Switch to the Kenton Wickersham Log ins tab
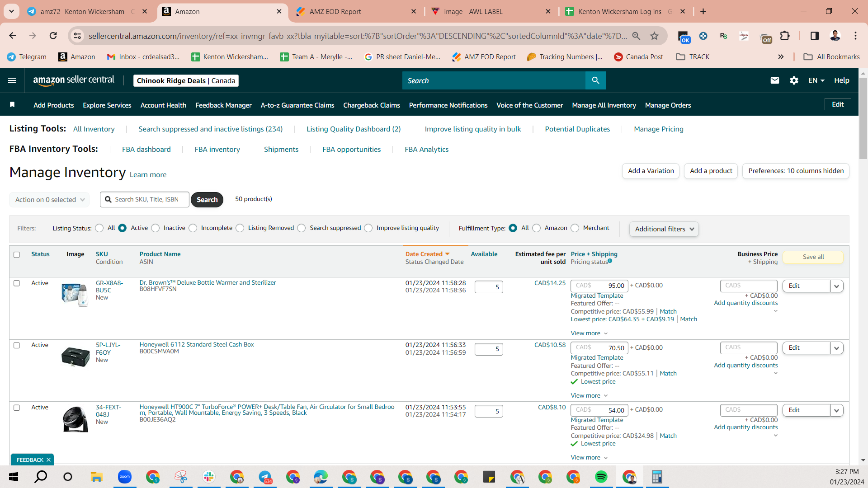The image size is (868, 488). click(625, 11)
